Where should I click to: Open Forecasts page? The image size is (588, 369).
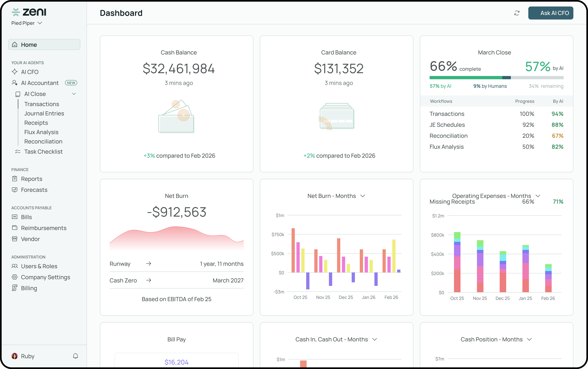(x=34, y=190)
